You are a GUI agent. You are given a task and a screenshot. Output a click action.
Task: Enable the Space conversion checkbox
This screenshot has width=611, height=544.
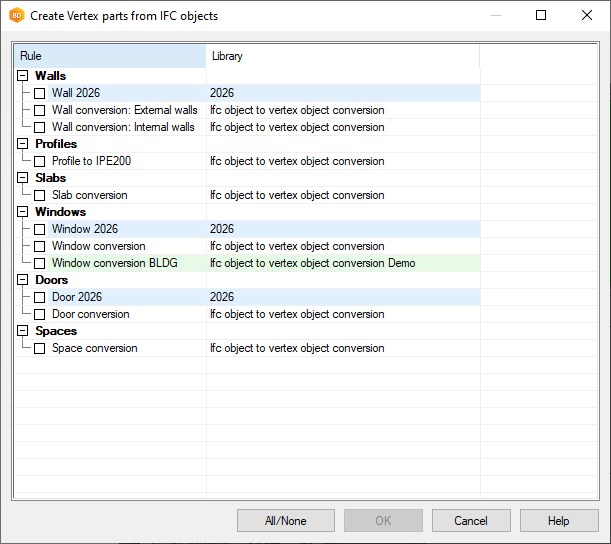[40, 348]
